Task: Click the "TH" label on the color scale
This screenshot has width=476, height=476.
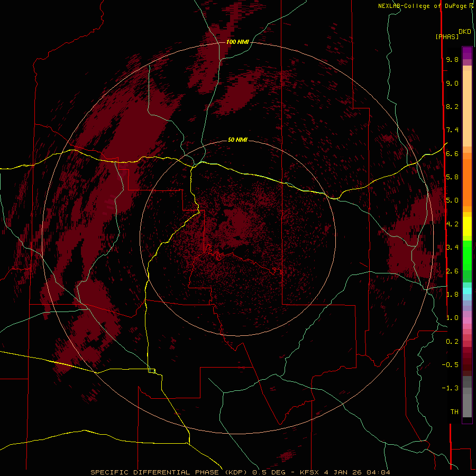Action: (x=454, y=412)
